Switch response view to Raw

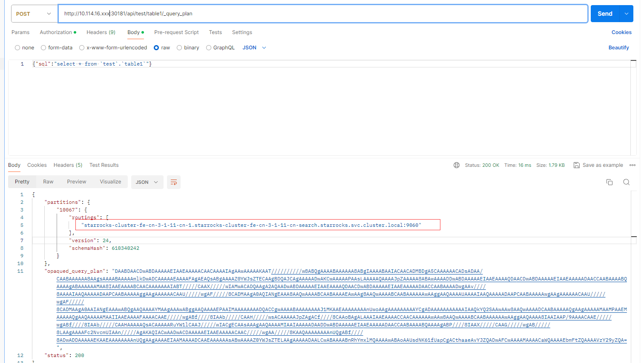click(x=48, y=182)
